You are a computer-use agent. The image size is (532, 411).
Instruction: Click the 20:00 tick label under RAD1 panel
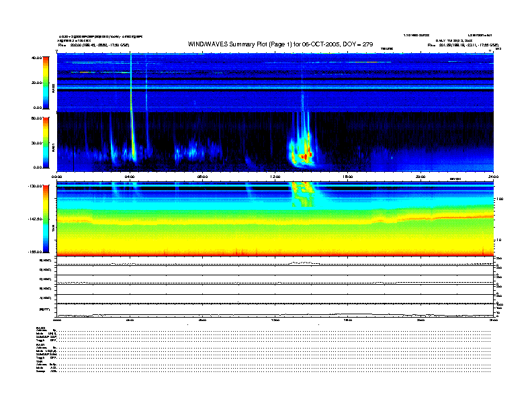point(420,177)
